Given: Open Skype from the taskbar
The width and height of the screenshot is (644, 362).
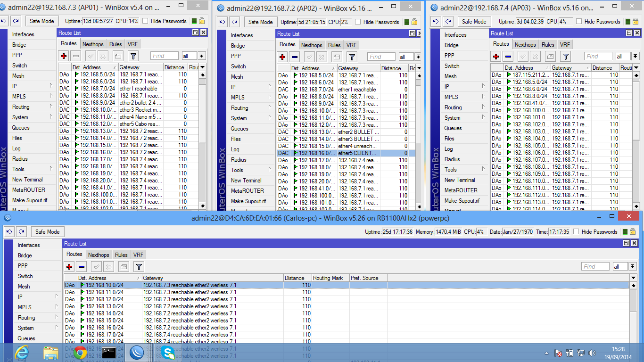Looking at the screenshot, I should [x=168, y=353].
